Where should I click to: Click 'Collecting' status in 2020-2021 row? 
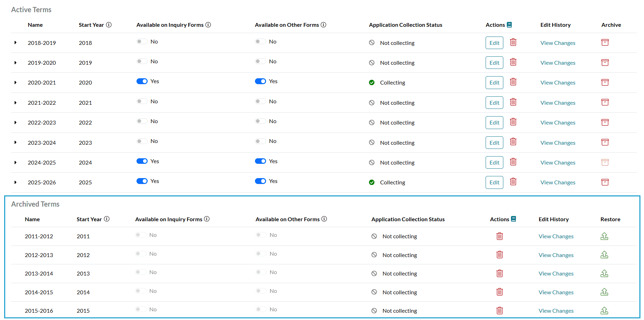point(393,82)
